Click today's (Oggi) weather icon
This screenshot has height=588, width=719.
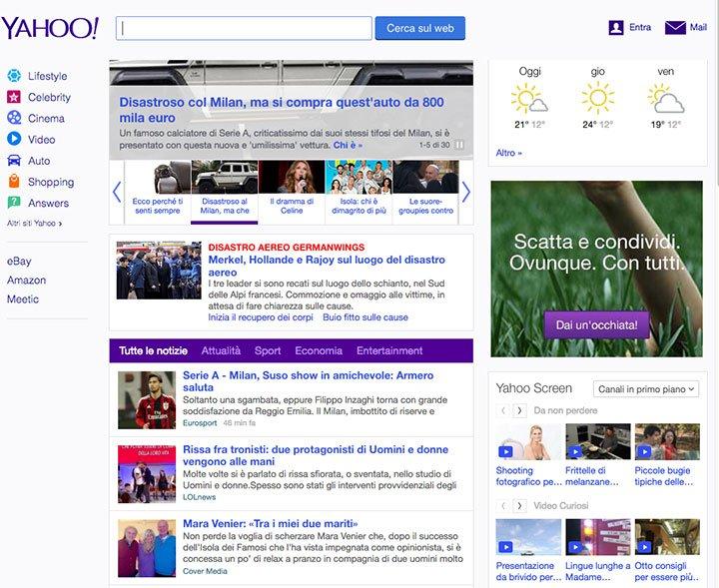pyautogui.click(x=529, y=99)
